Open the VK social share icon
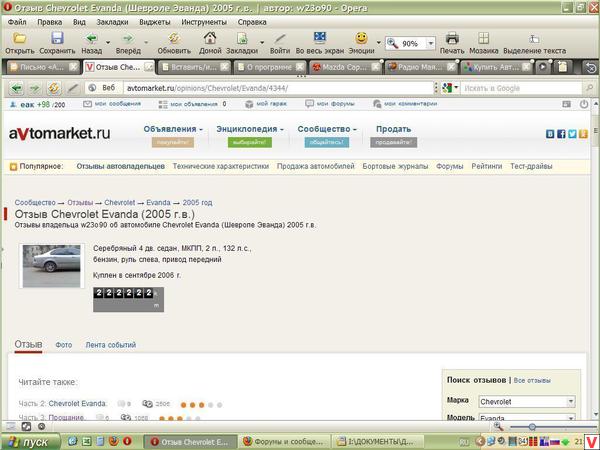This screenshot has width=600, height=450. pyautogui.click(x=550, y=134)
